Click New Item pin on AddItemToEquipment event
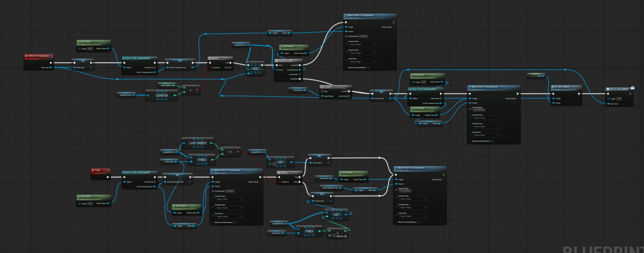Image resolution: width=644 pixels, height=253 pixels. (x=52, y=68)
